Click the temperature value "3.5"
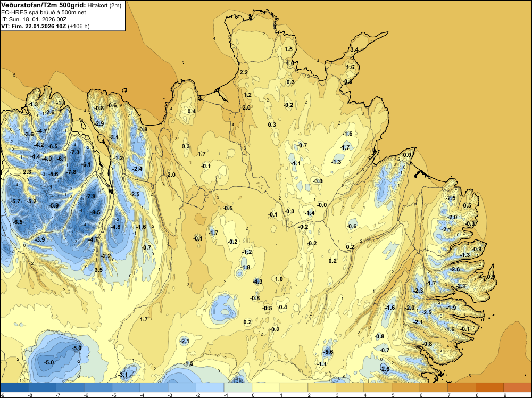 coord(98,270)
